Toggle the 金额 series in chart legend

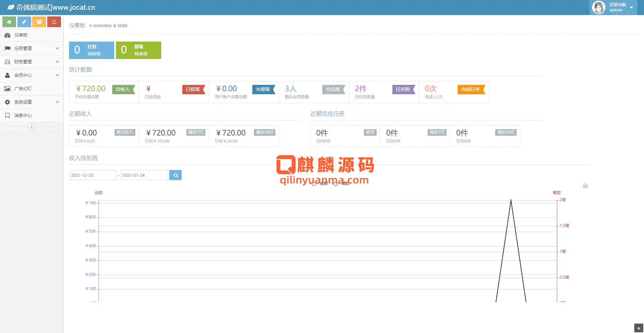pyautogui.click(x=320, y=183)
